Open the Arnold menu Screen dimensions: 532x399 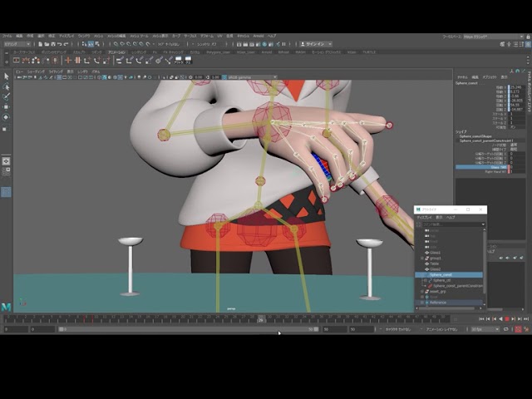[259, 36]
